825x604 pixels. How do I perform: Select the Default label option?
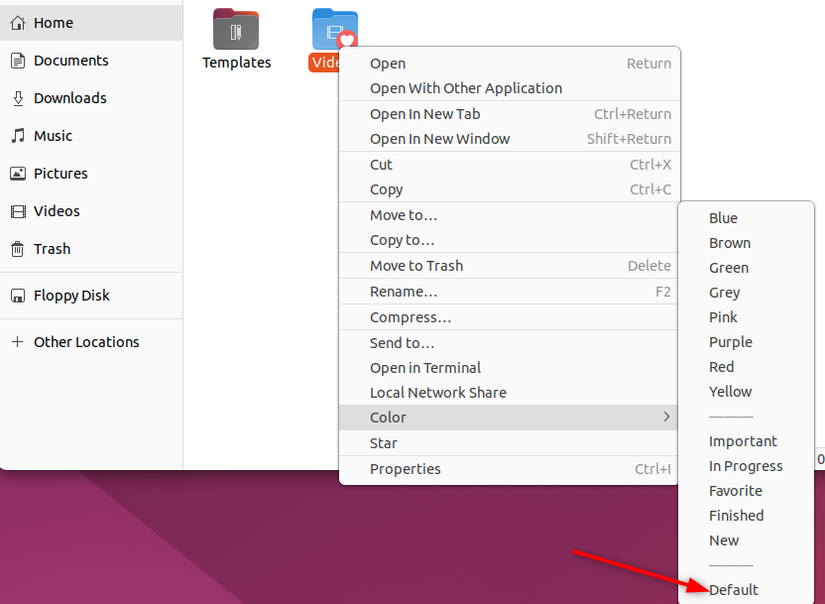click(x=735, y=590)
